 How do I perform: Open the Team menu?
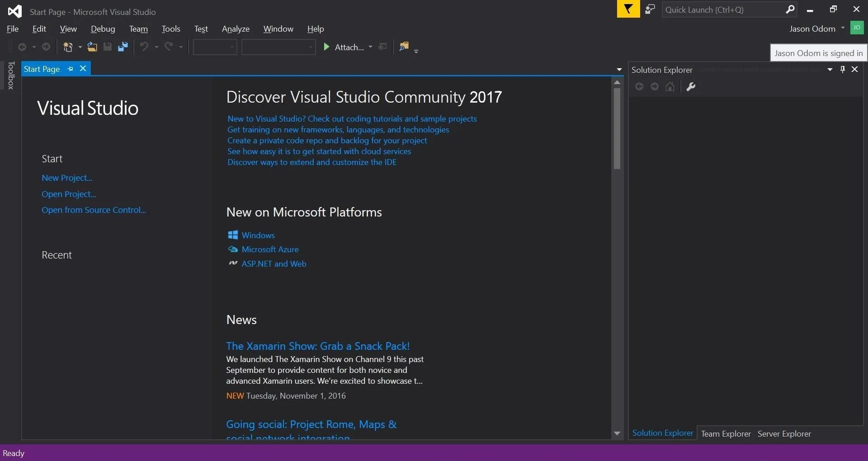(x=138, y=29)
